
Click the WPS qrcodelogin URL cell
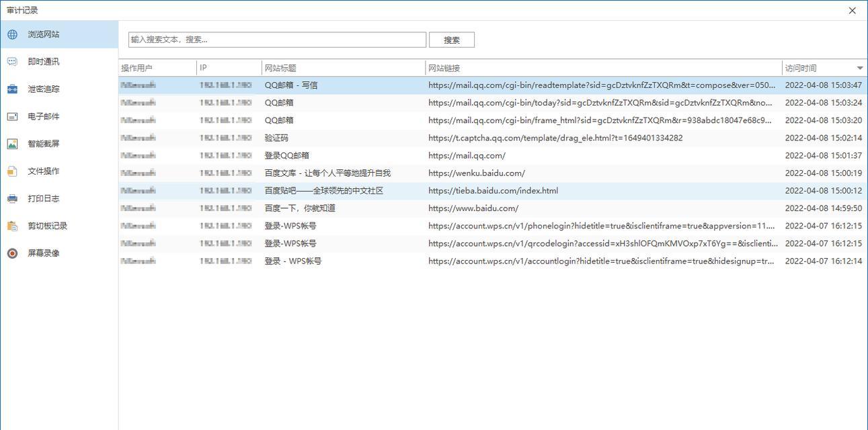603,243
